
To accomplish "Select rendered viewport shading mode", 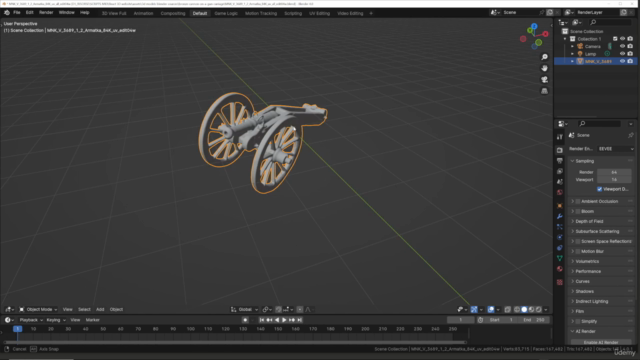I will pos(539,309).
